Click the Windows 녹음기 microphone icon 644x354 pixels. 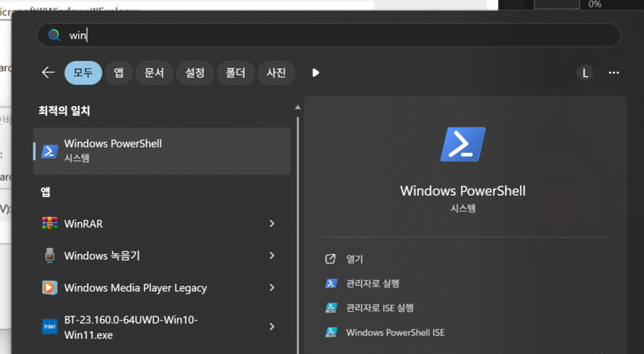tap(50, 255)
